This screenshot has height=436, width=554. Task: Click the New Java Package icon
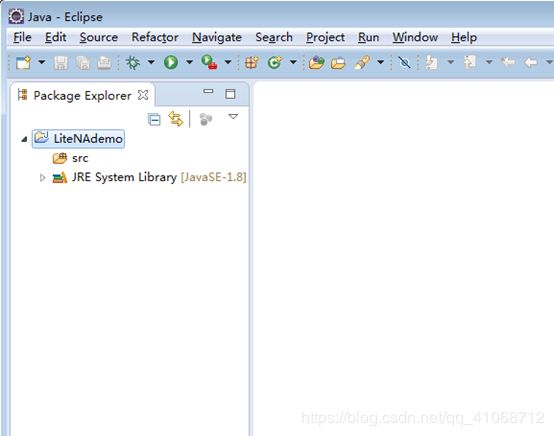click(x=252, y=63)
